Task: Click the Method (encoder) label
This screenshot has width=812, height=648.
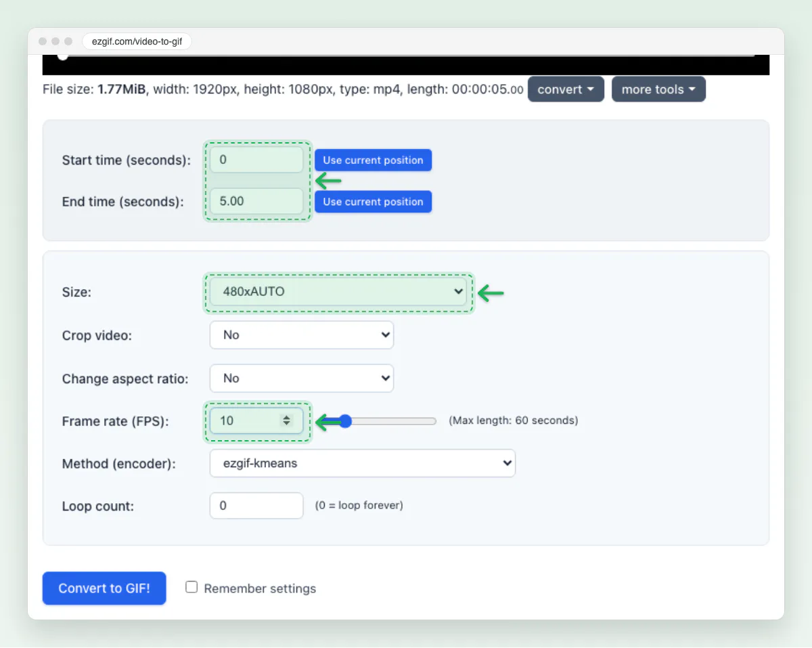Action: click(x=119, y=464)
